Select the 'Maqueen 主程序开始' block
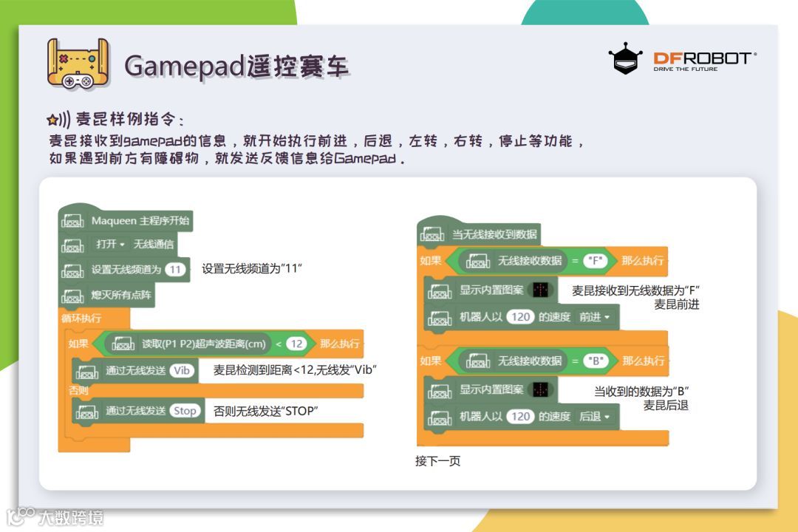The height and width of the screenshot is (532, 798). tap(126, 221)
